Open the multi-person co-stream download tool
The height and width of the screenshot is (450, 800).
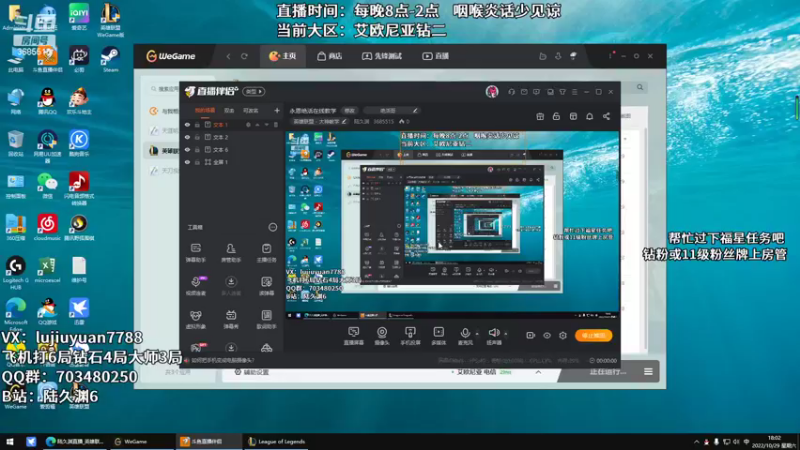click(x=231, y=286)
